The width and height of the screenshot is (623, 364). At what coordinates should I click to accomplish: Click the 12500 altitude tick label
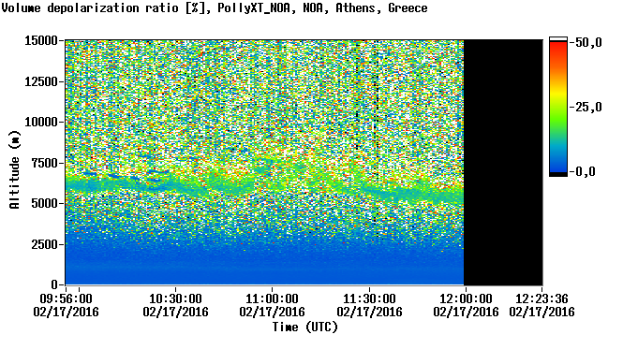41,81
